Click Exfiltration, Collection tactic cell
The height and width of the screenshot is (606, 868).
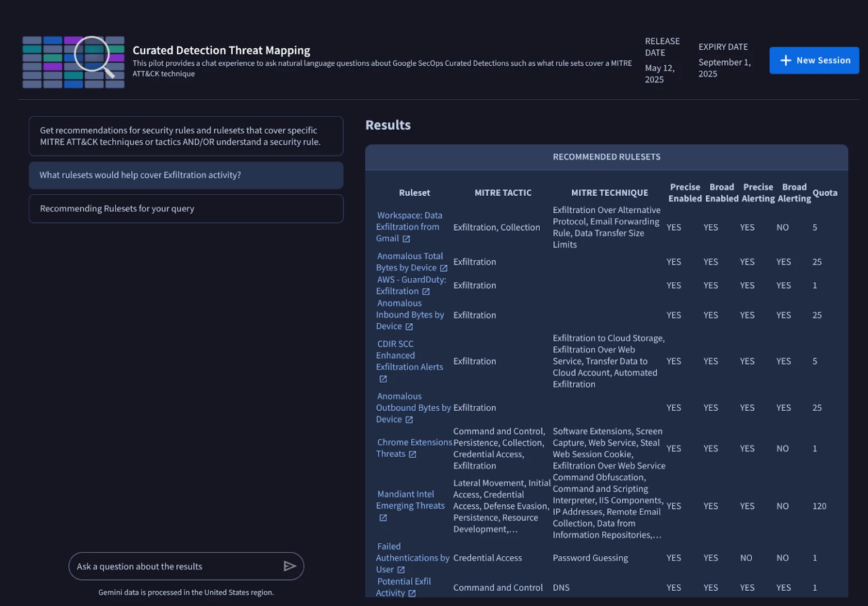click(497, 227)
